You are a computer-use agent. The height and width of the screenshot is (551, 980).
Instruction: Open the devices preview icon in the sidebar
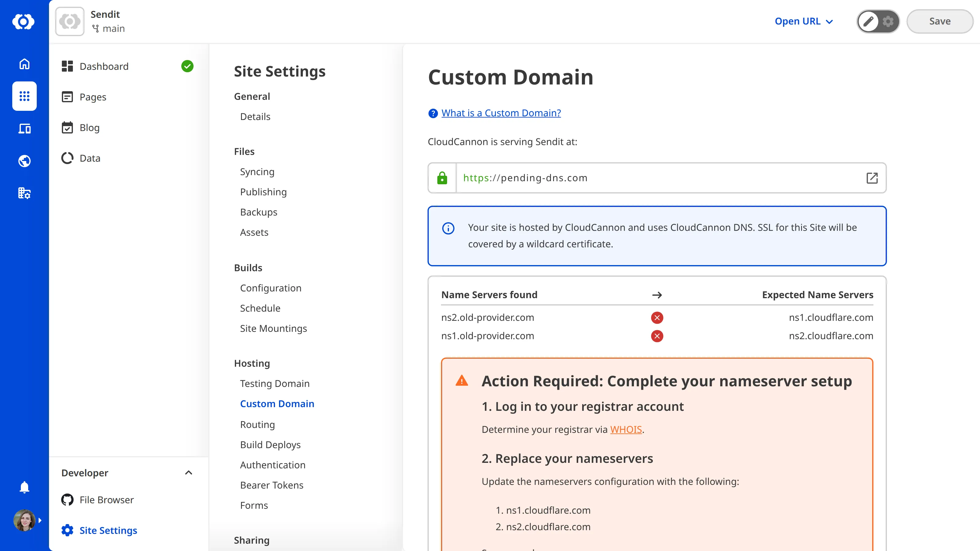24,129
